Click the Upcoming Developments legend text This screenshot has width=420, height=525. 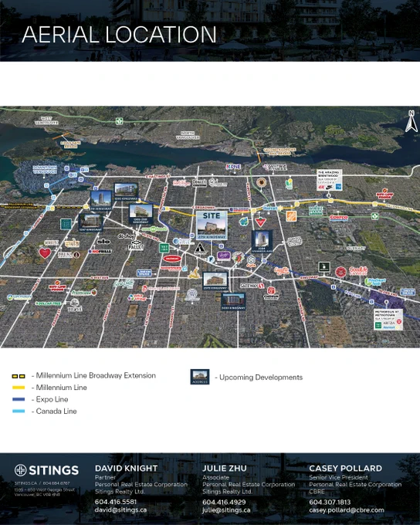(x=261, y=378)
